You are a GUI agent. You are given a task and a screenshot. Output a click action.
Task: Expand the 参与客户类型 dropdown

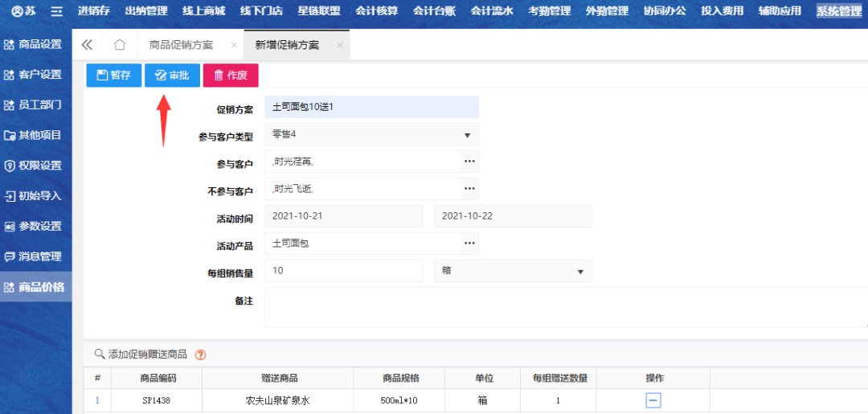click(x=467, y=134)
